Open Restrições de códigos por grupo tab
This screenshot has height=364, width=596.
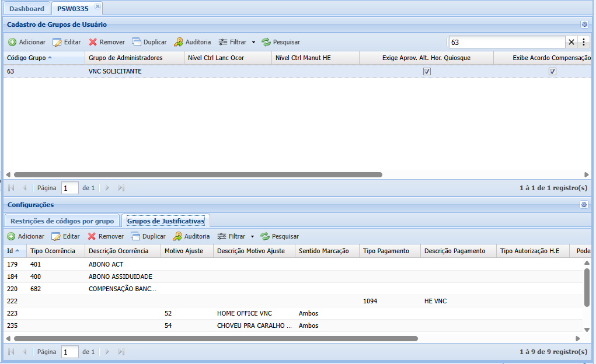pos(62,221)
